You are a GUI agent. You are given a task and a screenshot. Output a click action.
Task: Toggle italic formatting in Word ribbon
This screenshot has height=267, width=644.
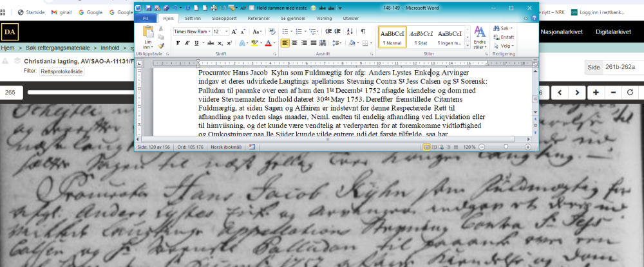point(187,43)
